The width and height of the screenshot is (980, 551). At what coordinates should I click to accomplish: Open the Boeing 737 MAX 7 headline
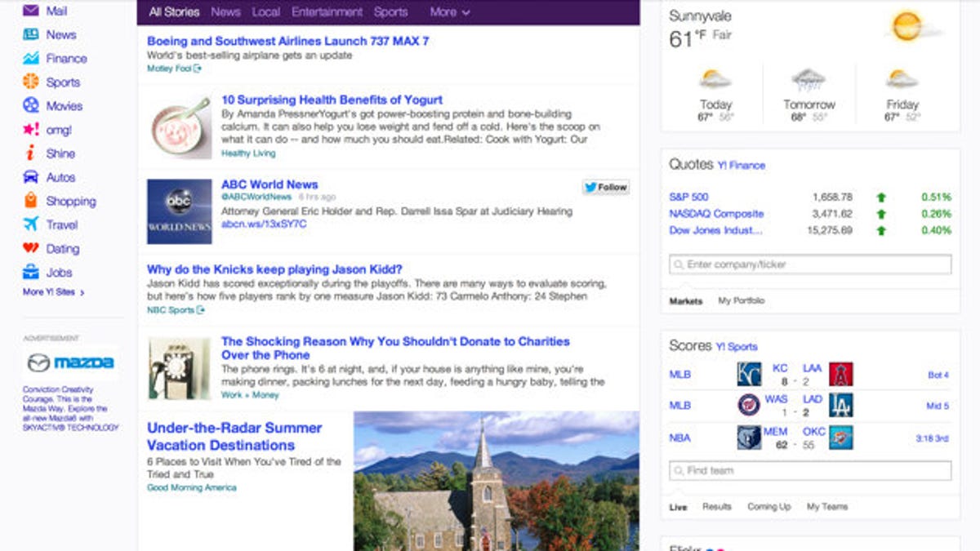pyautogui.click(x=287, y=41)
